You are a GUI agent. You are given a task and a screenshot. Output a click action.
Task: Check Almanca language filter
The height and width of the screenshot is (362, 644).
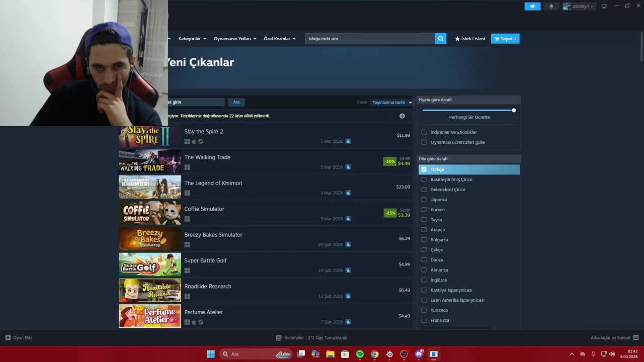coord(424,270)
